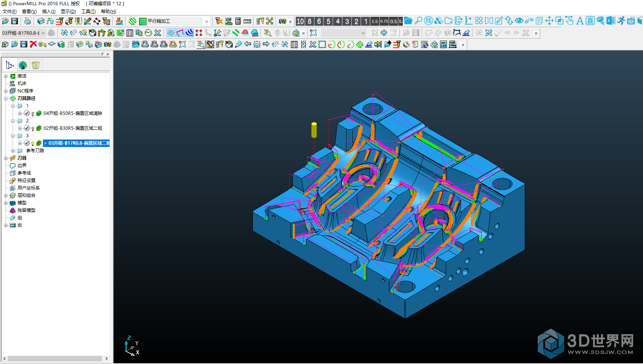643x364 pixels.
Task: Open the recycle bin tab in explorer
Action: (35, 65)
